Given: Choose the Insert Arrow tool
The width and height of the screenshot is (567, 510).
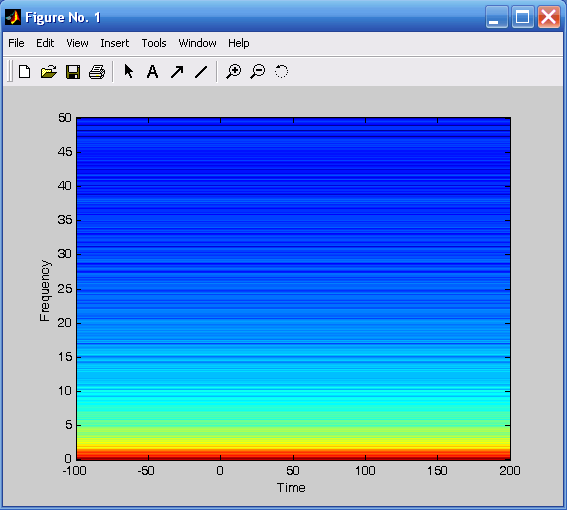Looking at the screenshot, I should tap(177, 72).
